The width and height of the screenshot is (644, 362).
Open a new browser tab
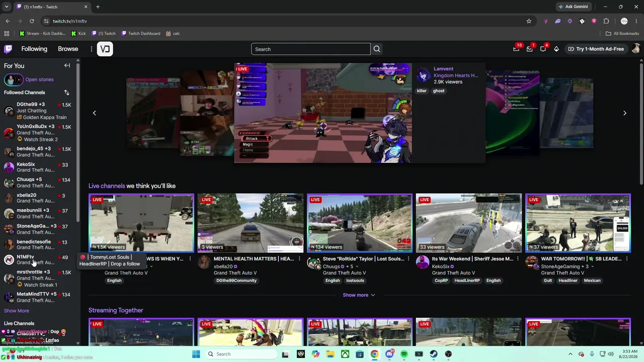(98, 7)
